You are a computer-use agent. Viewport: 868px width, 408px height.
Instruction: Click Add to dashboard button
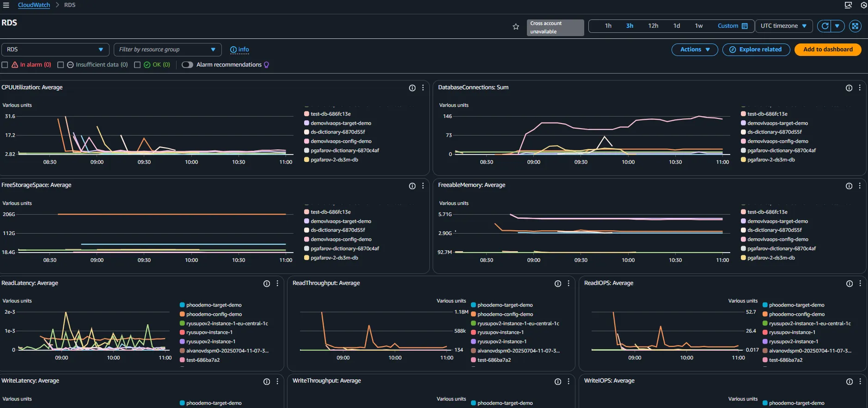click(827, 49)
